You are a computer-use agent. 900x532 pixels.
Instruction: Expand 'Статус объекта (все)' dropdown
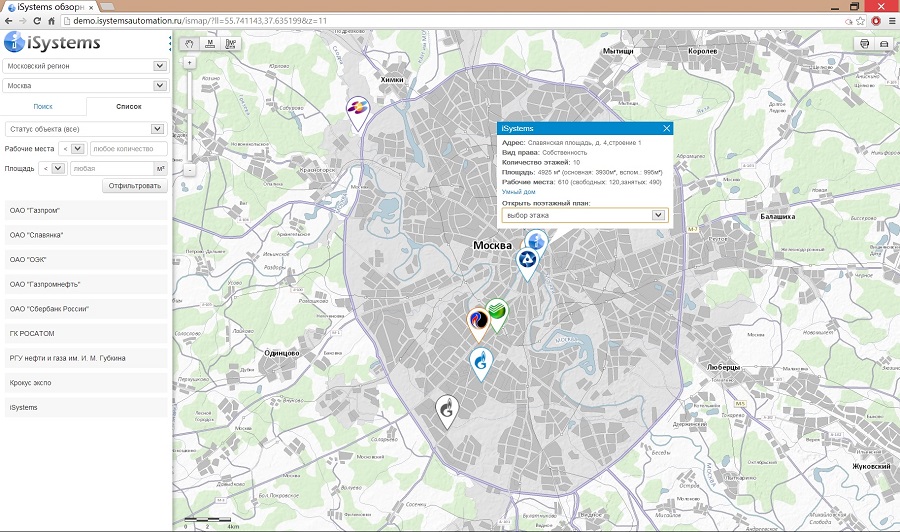(x=85, y=129)
